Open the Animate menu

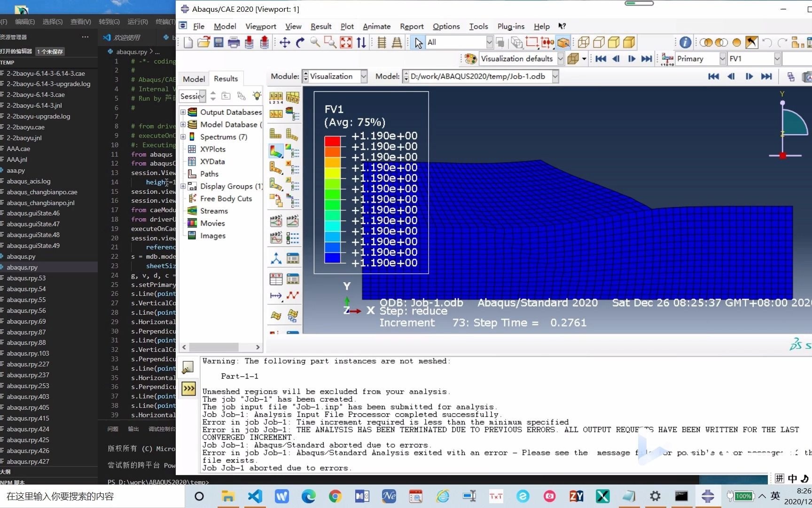[376, 26]
